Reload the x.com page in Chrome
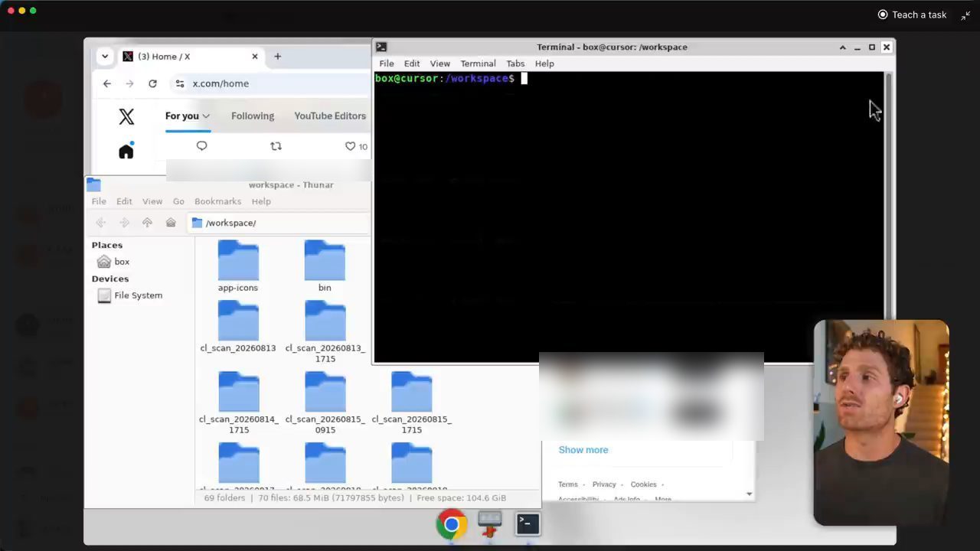 point(152,83)
